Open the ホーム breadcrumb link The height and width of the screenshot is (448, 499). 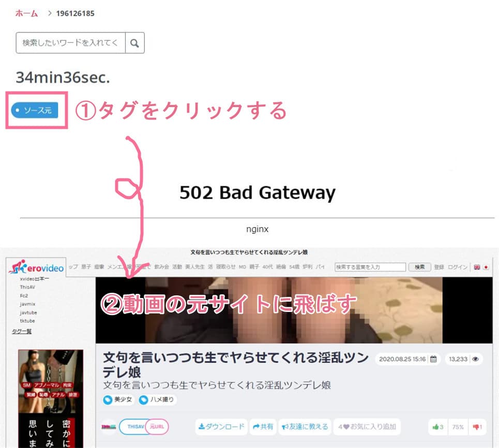click(26, 13)
